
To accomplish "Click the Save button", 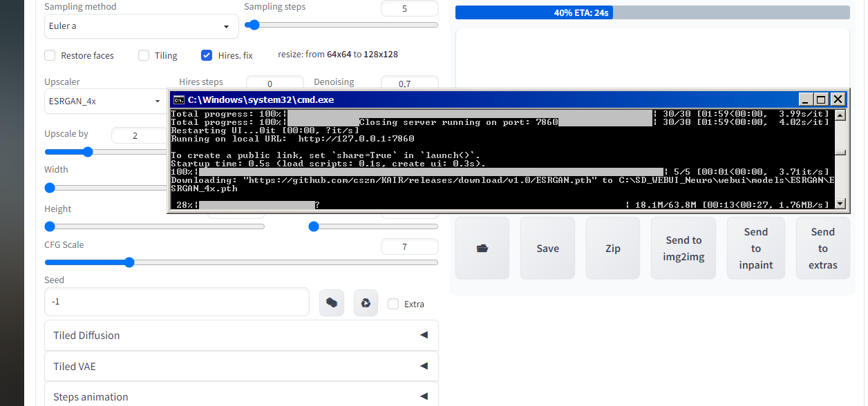I will click(547, 249).
